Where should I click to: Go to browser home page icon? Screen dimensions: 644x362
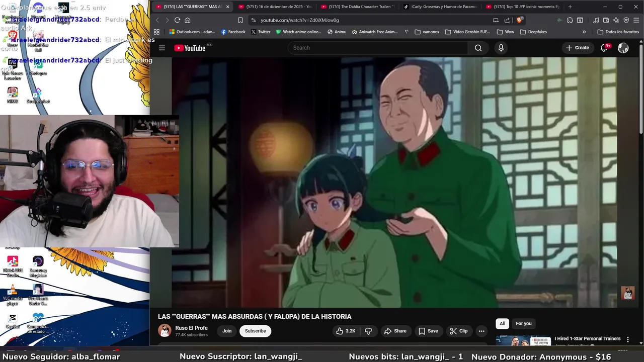[x=188, y=20]
